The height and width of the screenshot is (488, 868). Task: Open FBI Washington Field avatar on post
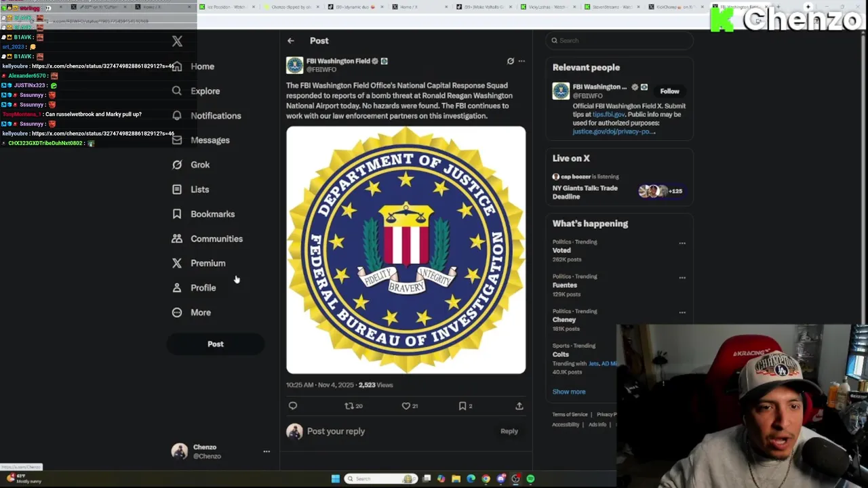(294, 65)
